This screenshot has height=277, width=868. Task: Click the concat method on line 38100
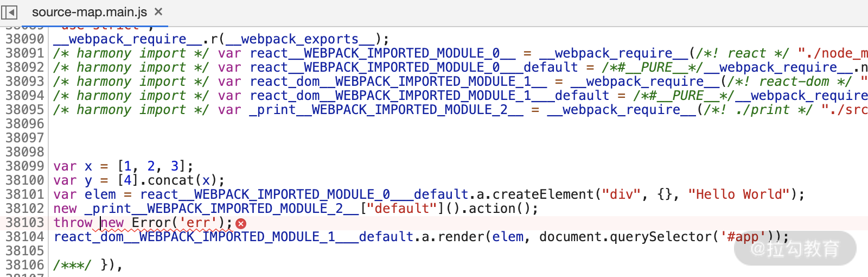point(171,180)
